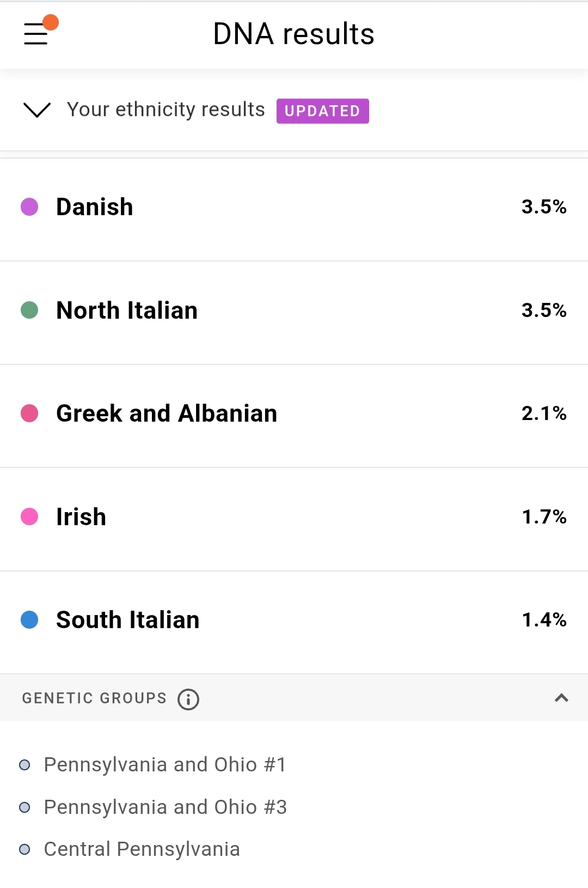The width and height of the screenshot is (588, 888).
Task: Open Pennsylvania and Ohio #3 group
Action: (x=165, y=807)
